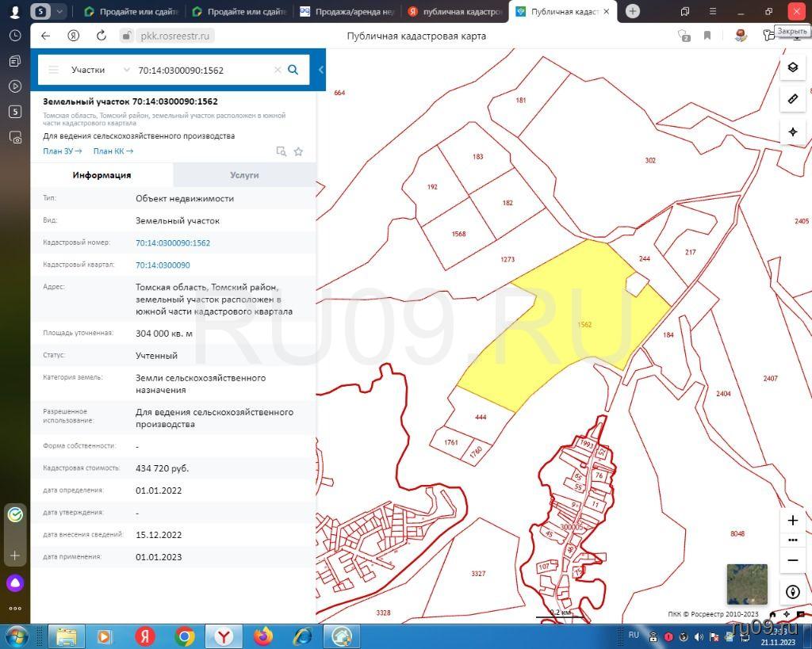
Task: Switch to the Услуги tab
Action: 244,175
